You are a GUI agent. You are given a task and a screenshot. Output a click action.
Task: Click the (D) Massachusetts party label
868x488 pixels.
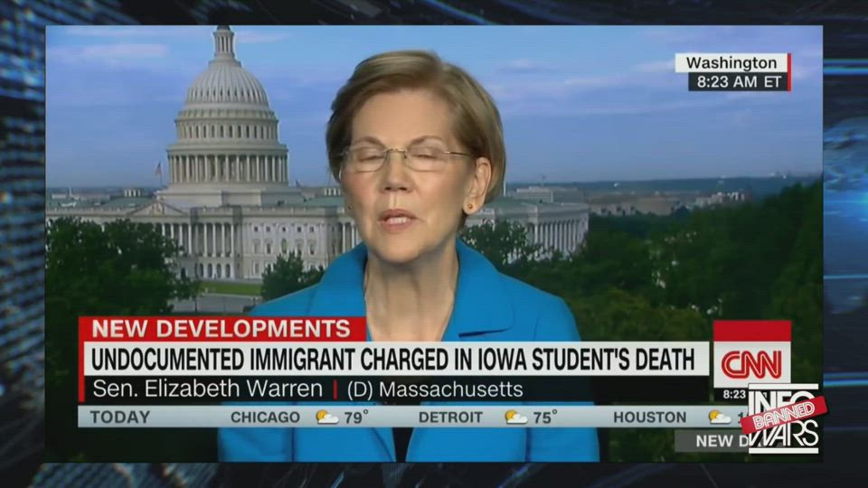[x=435, y=389]
